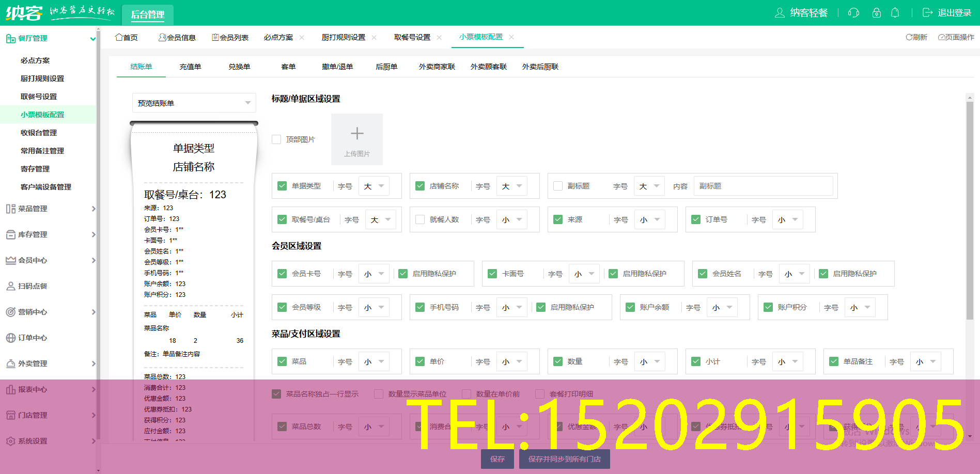Check the 顶部图片 checkbox

tap(276, 139)
